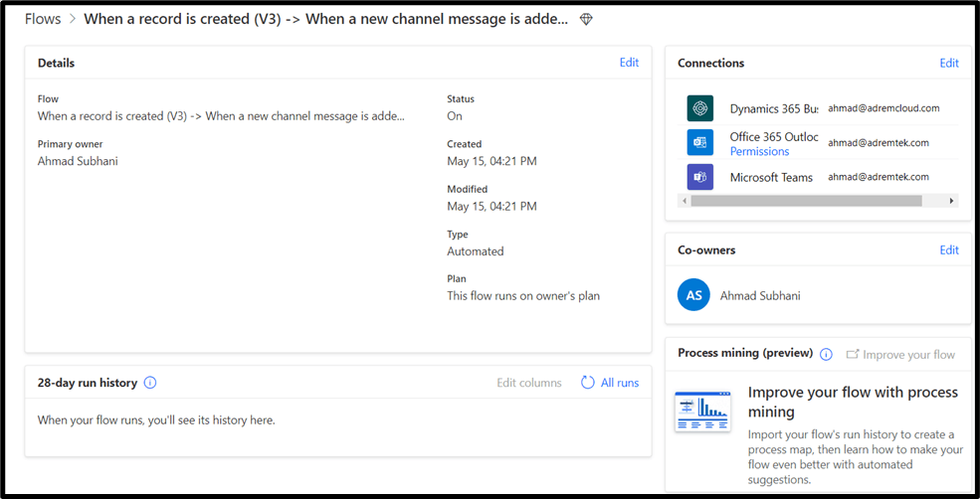This screenshot has height=499, width=980.
Task: Open Permissions link under Office 365 Outlook
Action: (759, 151)
